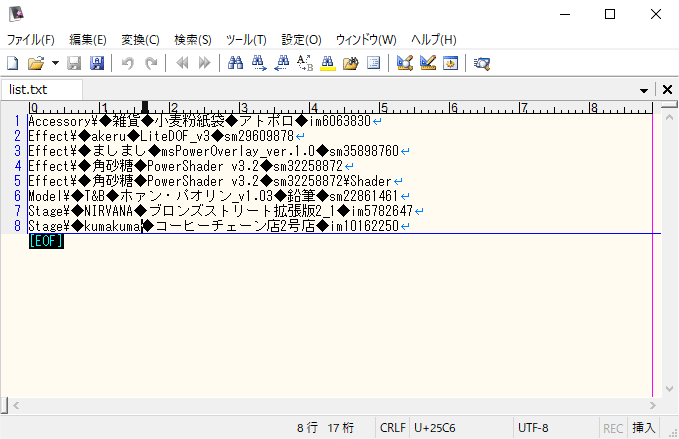This screenshot has width=679, height=439.
Task: Open a file with the folder icon
Action: pos(36,63)
